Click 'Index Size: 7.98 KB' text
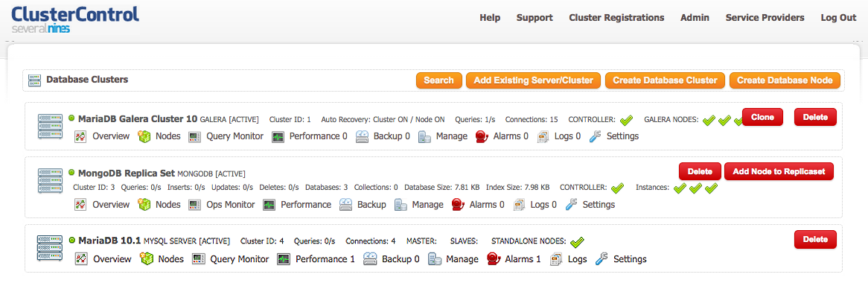The height and width of the screenshot is (286, 868). (x=517, y=188)
